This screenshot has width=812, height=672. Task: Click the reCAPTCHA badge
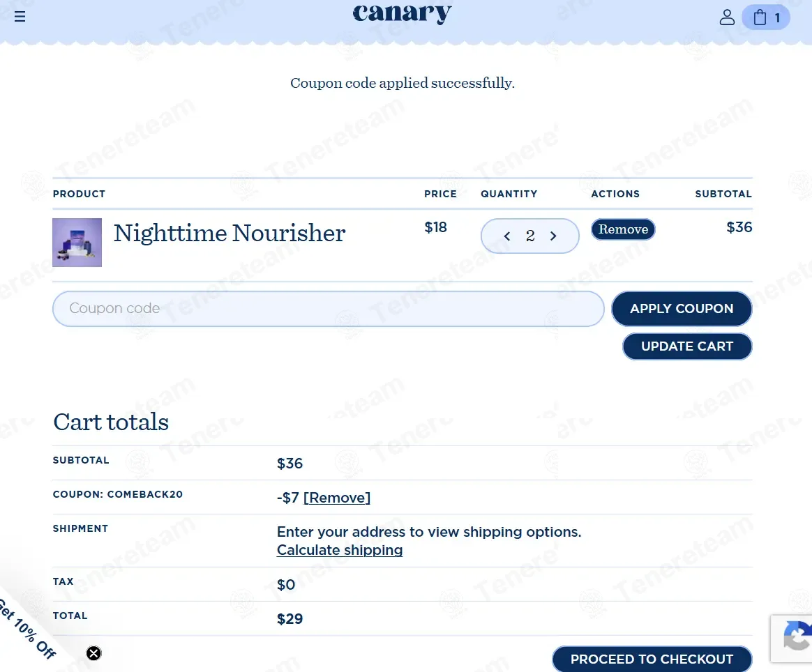(x=792, y=639)
